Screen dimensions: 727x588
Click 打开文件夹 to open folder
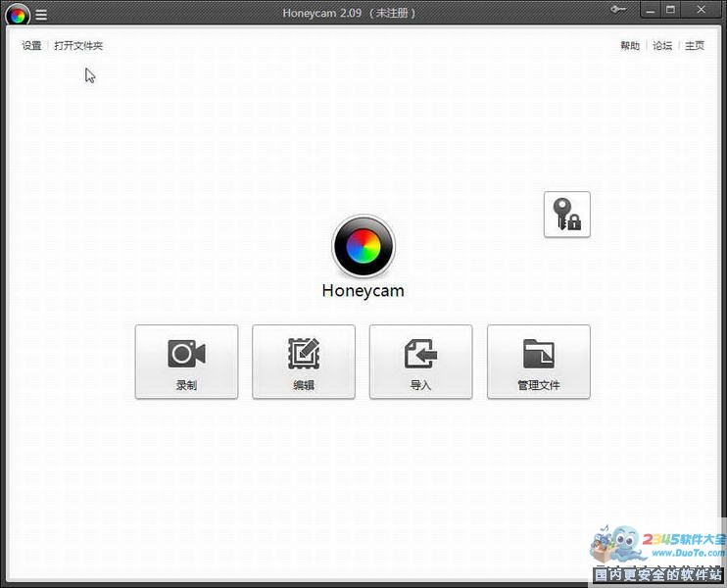pyautogui.click(x=78, y=45)
